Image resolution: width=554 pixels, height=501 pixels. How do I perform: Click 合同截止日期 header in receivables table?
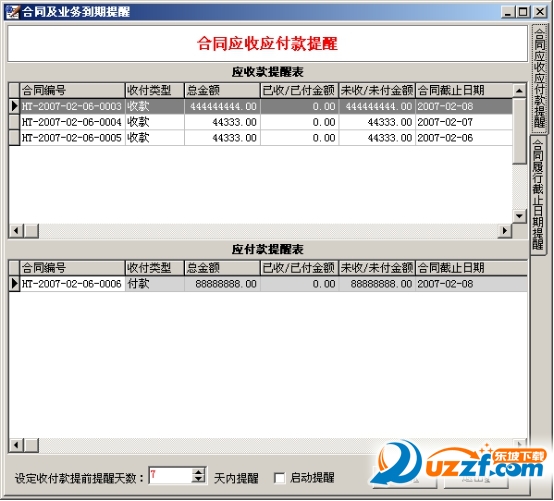[x=464, y=90]
